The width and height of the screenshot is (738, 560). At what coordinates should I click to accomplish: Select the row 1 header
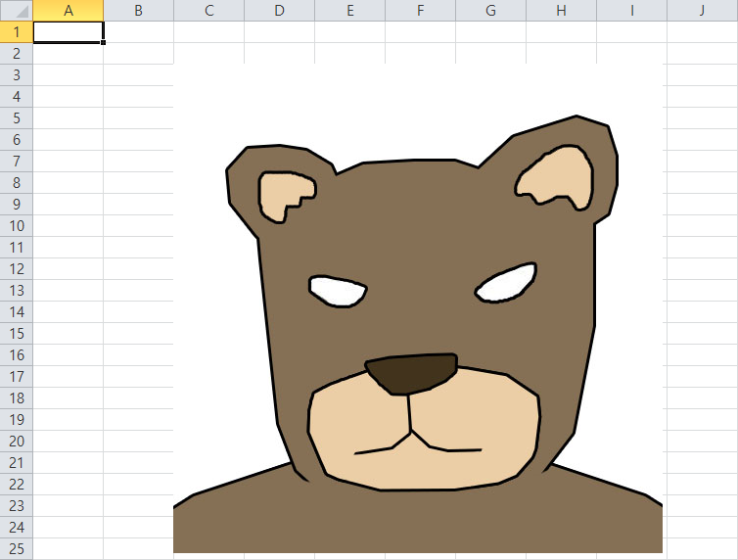[x=17, y=32]
